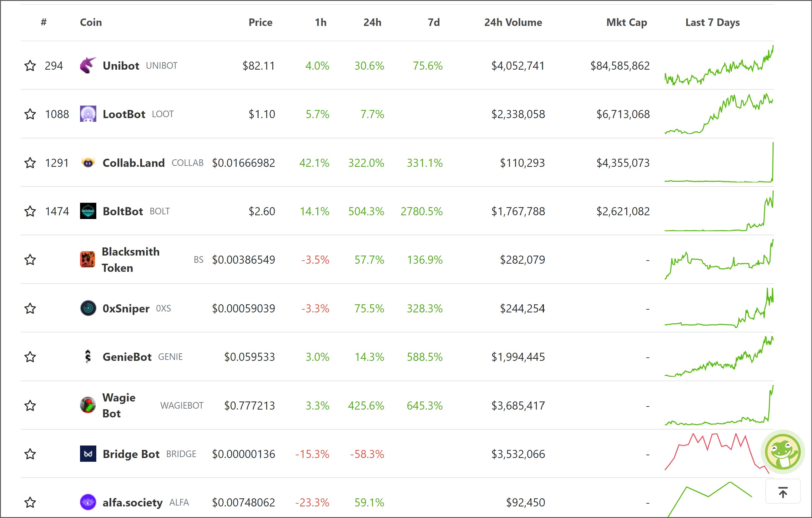
Task: Click the Last 7 Days column header
Action: point(713,22)
